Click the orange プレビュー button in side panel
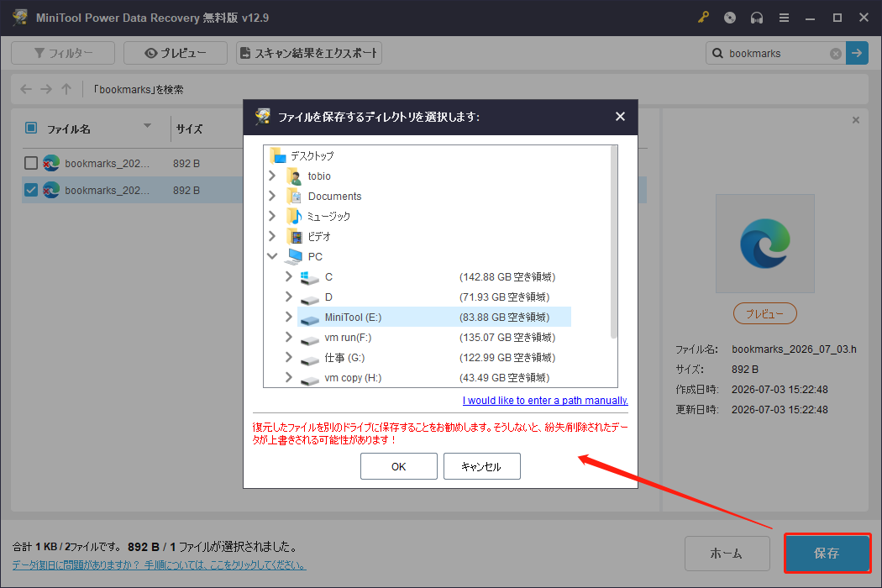882x588 pixels. (765, 313)
